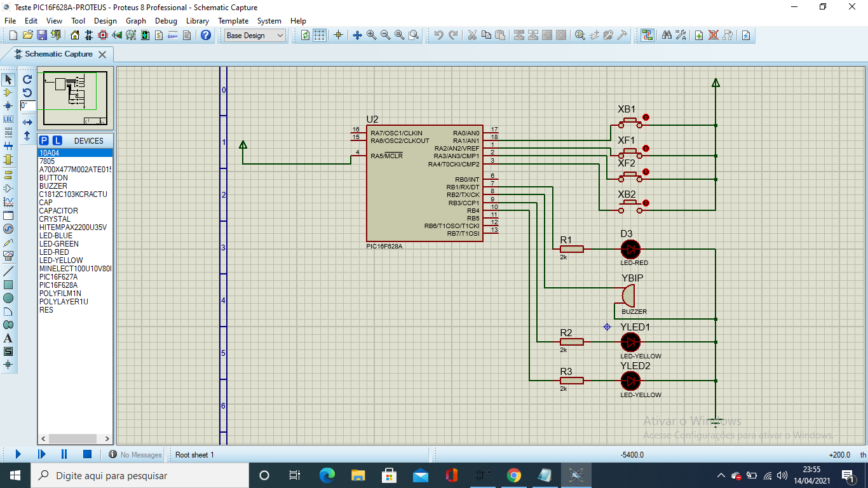Open the No Messages log
Viewport: 868px width, 488px height.
click(x=135, y=455)
